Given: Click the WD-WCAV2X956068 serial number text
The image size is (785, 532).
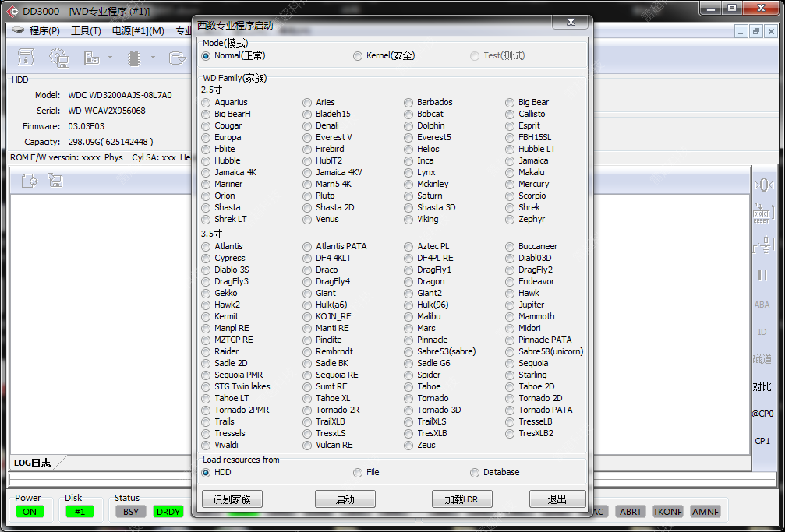Looking at the screenshot, I should (x=107, y=111).
